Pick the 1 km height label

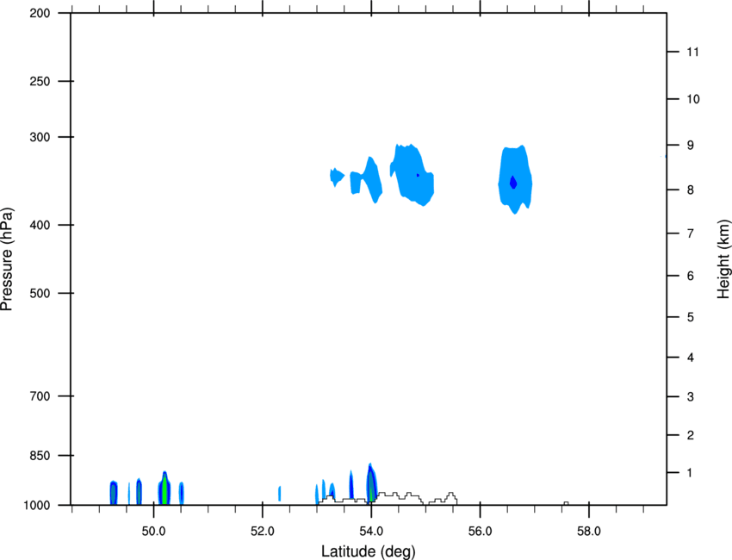click(x=690, y=473)
